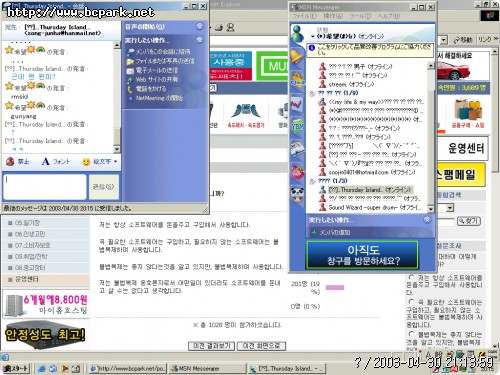Click the yellow auction tab in Messenger sidebar
The height and width of the screenshot is (375, 500).
point(297,81)
